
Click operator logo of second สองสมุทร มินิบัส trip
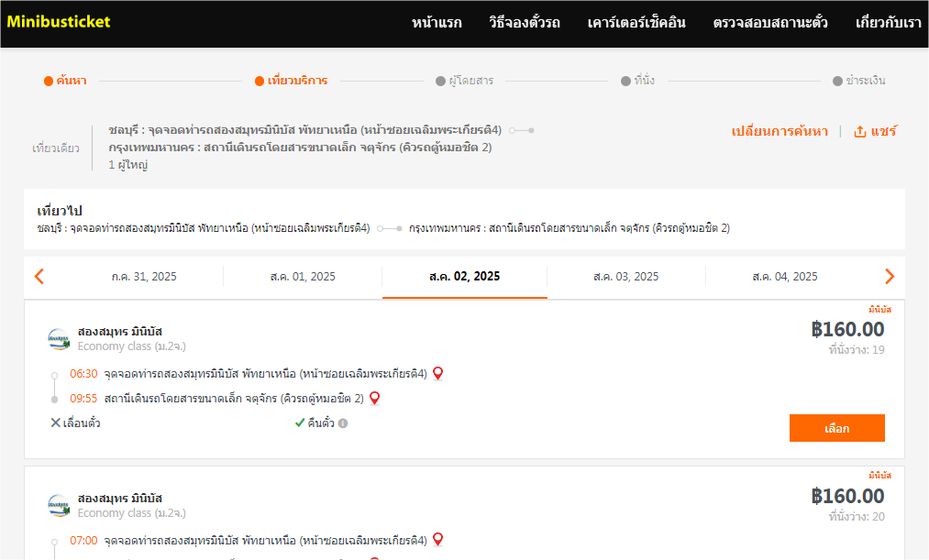[59, 505]
